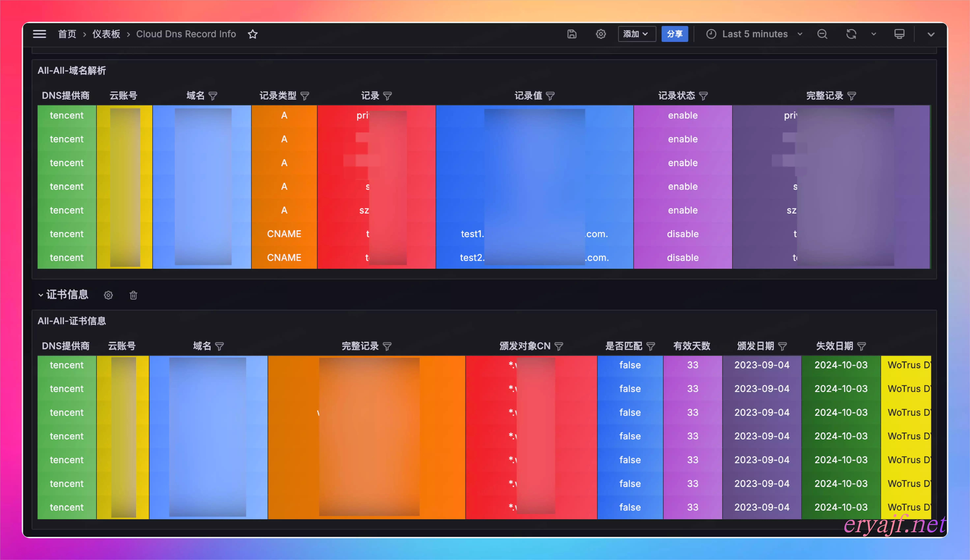Open settings gear beside 证书信息
970x560 pixels.
tap(108, 295)
